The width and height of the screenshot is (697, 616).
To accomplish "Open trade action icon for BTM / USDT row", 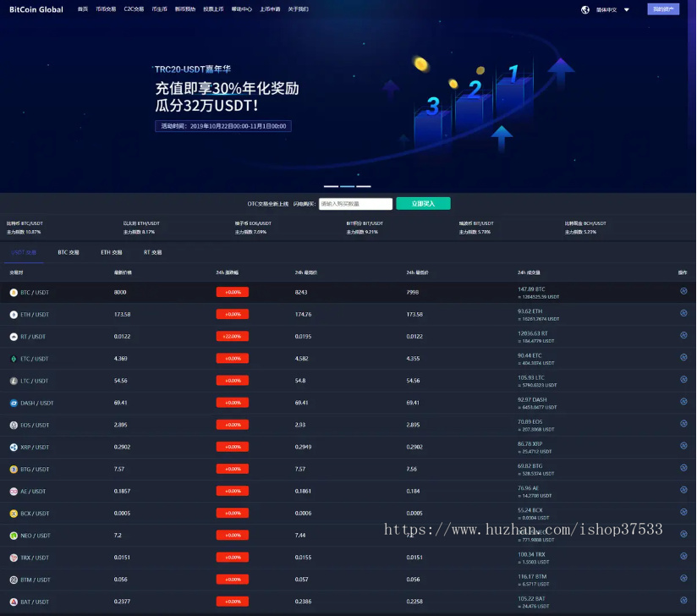I will pos(683,578).
